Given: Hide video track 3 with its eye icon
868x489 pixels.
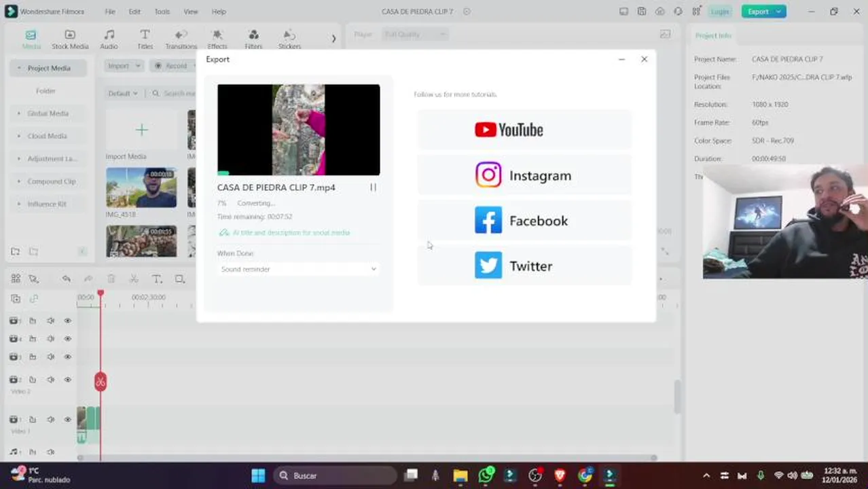Looking at the screenshot, I should [67, 357].
